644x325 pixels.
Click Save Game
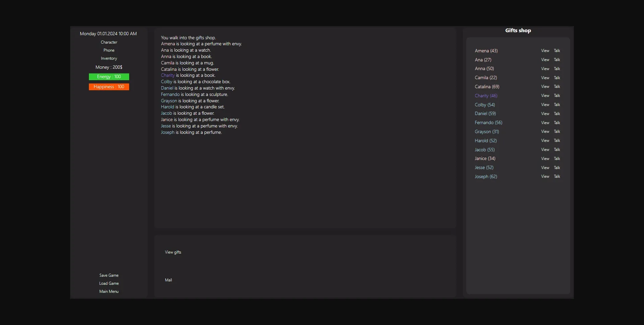pyautogui.click(x=109, y=275)
